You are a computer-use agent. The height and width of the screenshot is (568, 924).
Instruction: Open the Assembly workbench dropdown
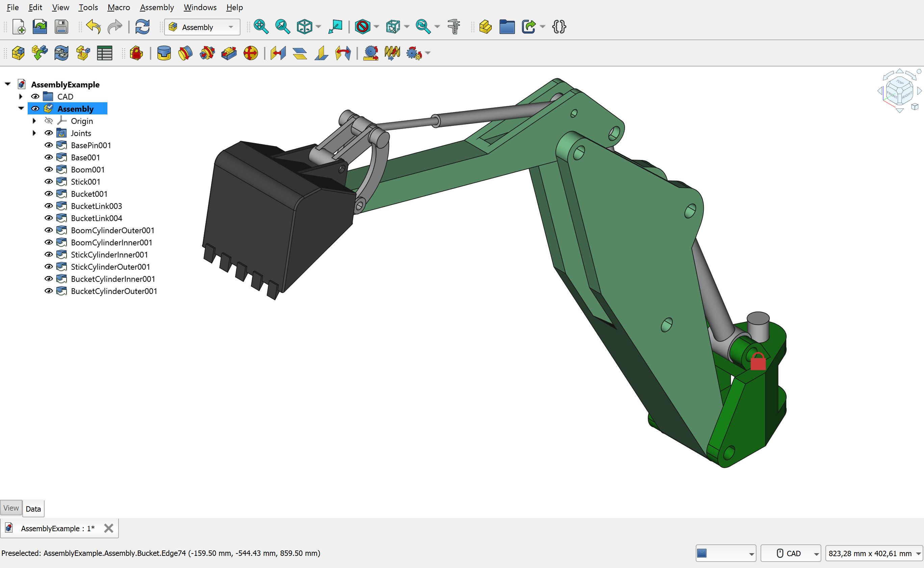[202, 27]
